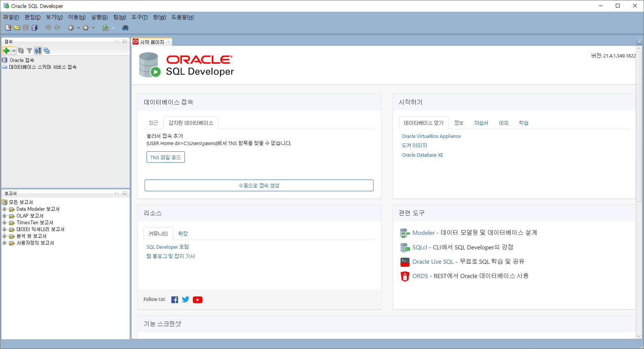This screenshot has width=644, height=349.
Task: Open dropdown next to SQL Worksheet icon
Action: point(113,28)
